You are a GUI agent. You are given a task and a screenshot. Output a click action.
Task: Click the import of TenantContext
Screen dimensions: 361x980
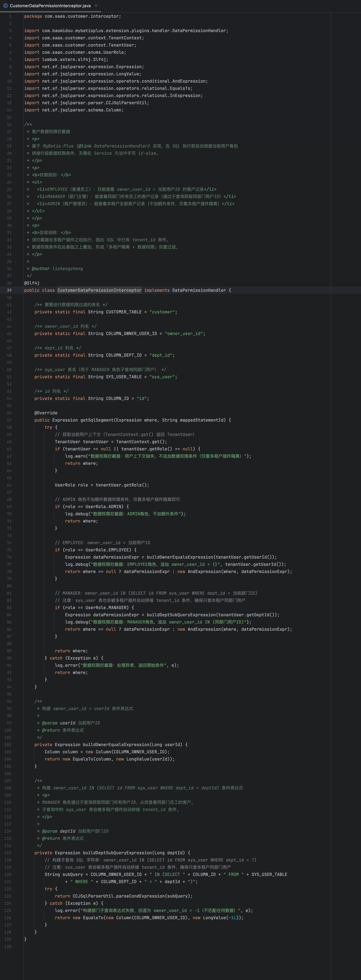(84, 38)
